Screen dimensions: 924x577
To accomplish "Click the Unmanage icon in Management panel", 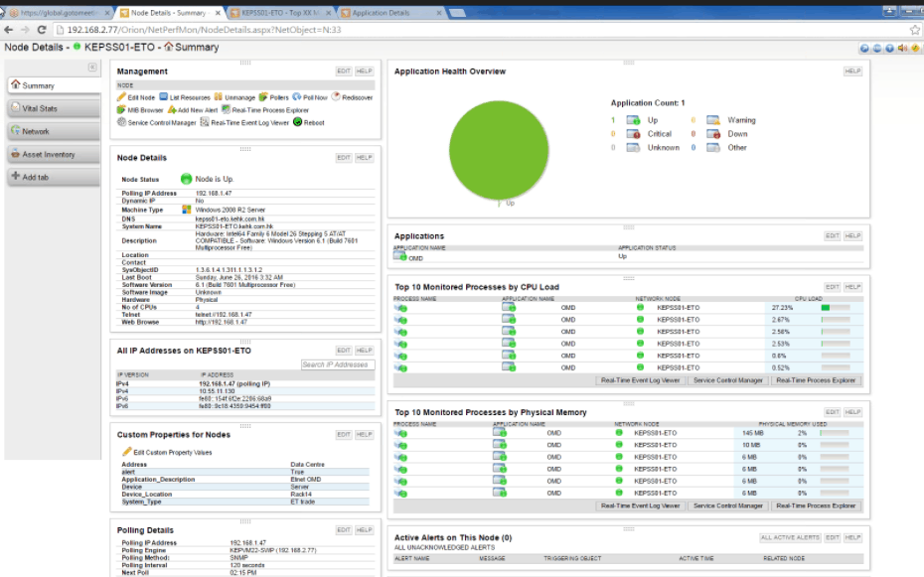I will point(218,97).
